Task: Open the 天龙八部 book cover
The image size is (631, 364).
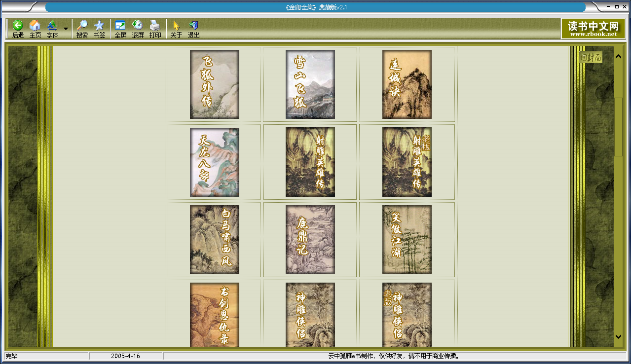Action: coord(215,162)
